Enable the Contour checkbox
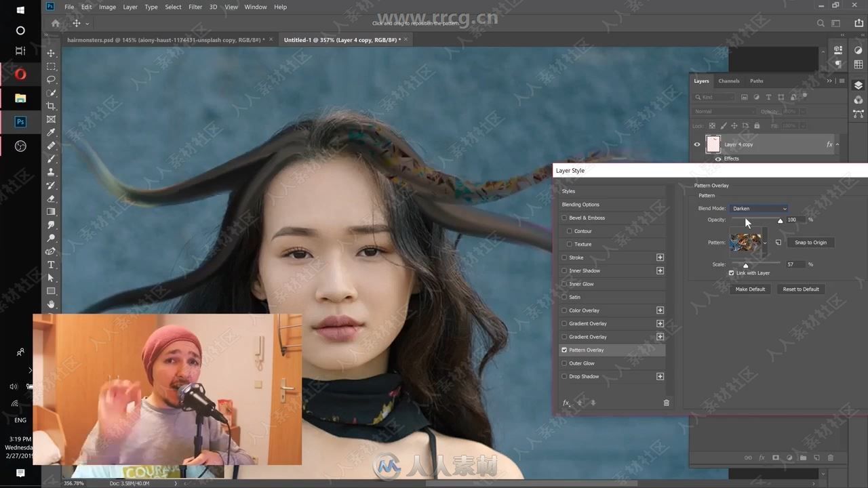868x488 pixels. pos(570,231)
